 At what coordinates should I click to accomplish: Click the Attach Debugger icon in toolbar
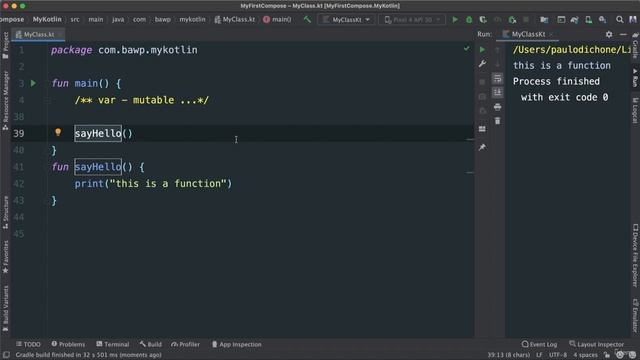tap(512, 20)
